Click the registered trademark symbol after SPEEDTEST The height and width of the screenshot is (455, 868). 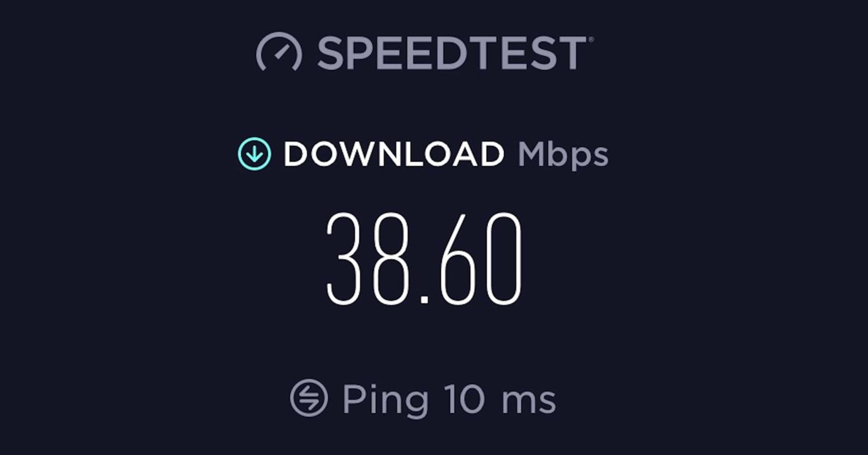(591, 40)
